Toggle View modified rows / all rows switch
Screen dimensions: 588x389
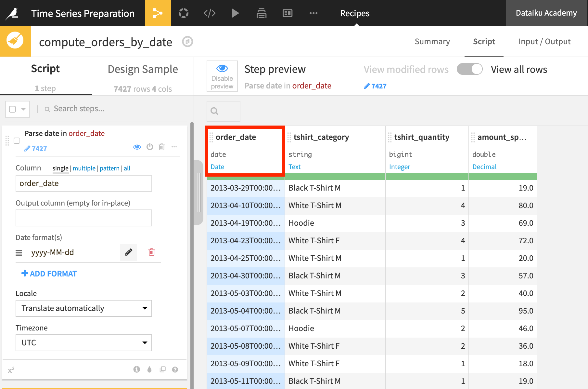[x=469, y=69]
